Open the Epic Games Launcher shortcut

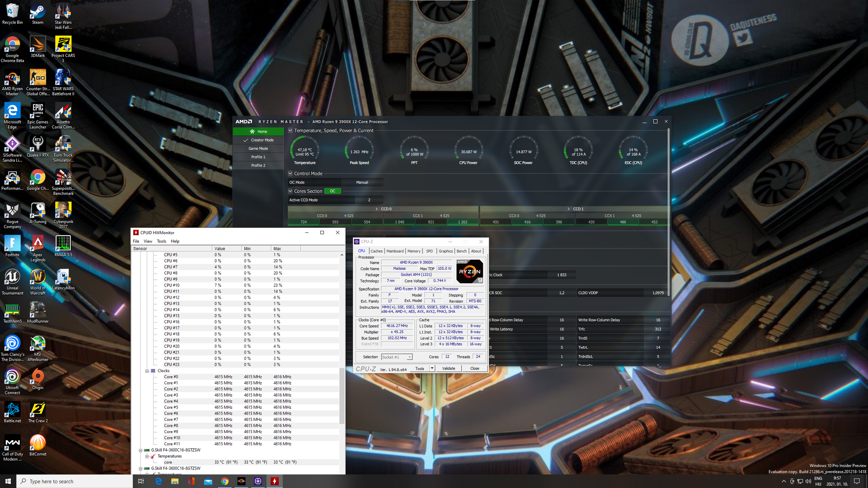pos(38,116)
